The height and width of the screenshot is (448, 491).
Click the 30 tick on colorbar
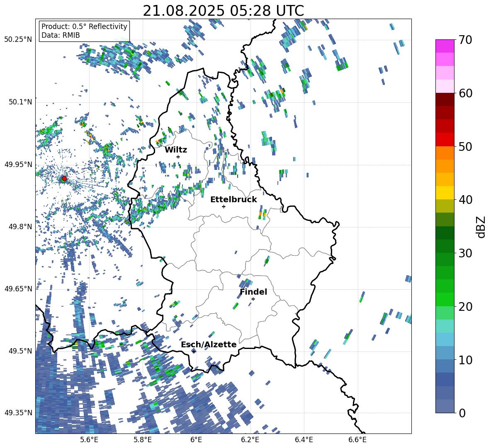(x=465, y=253)
